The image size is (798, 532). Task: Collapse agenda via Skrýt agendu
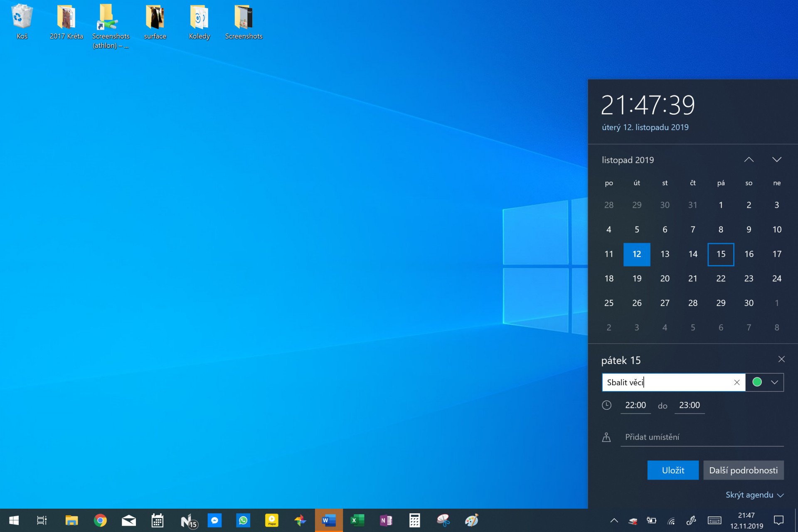click(754, 495)
